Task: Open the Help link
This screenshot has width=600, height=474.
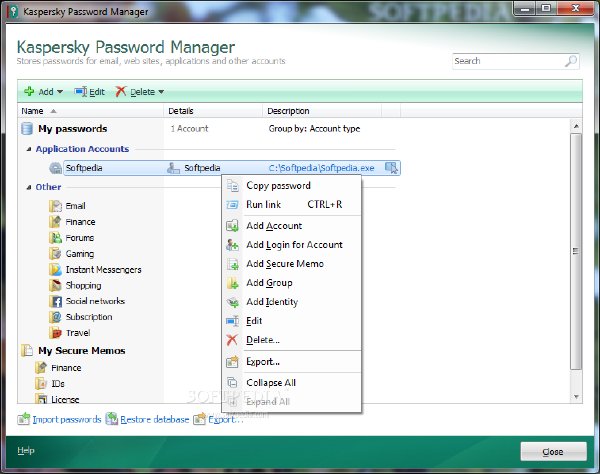Action: coord(26,450)
